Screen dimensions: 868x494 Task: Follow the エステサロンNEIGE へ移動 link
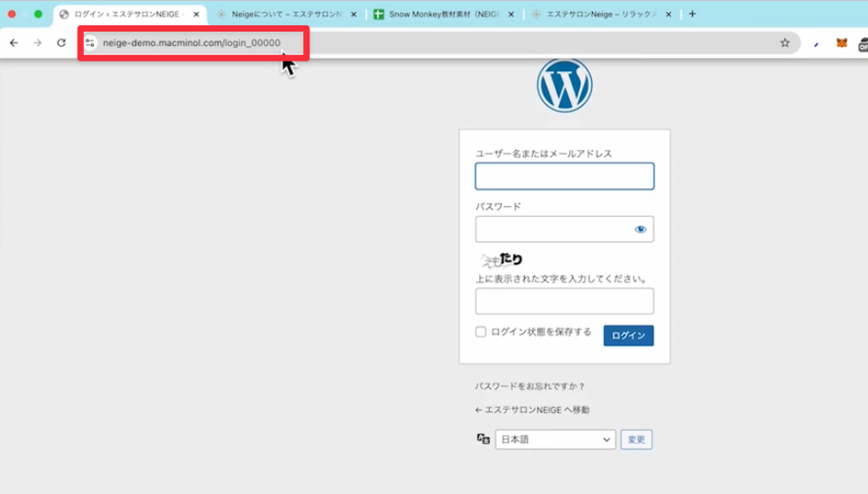tap(531, 410)
